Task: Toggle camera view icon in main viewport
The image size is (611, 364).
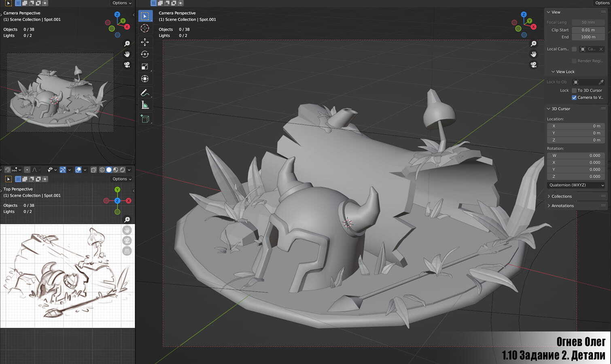Action: (x=534, y=65)
